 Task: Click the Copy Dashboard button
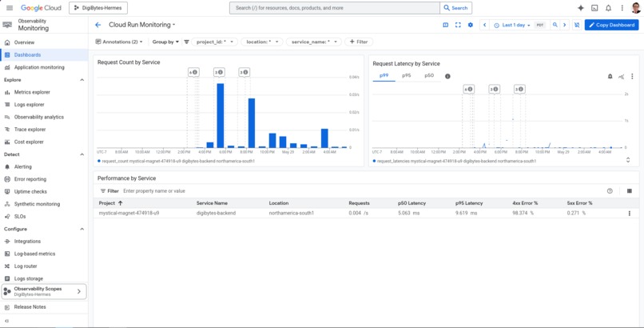pyautogui.click(x=611, y=25)
